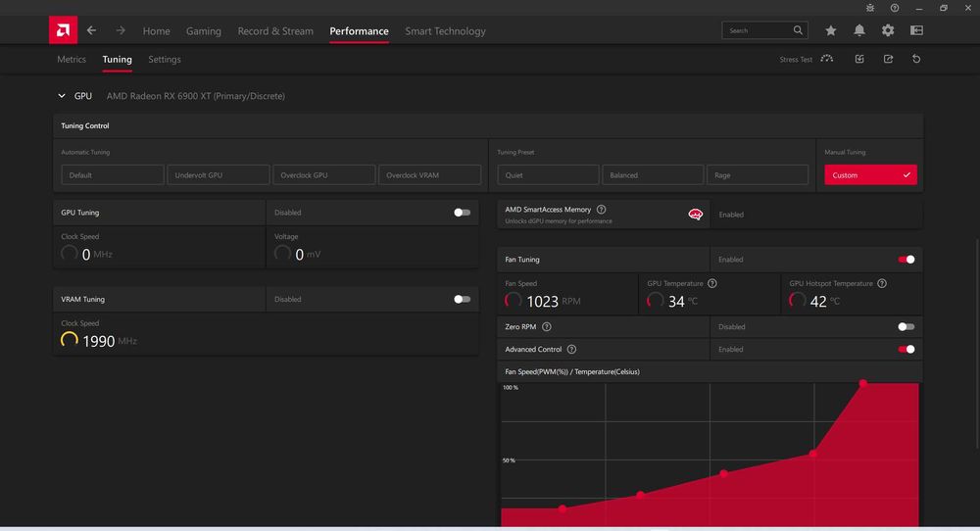Image resolution: width=980 pixels, height=531 pixels.
Task: Toggle the sidebar panel icon
Action: [x=917, y=30]
